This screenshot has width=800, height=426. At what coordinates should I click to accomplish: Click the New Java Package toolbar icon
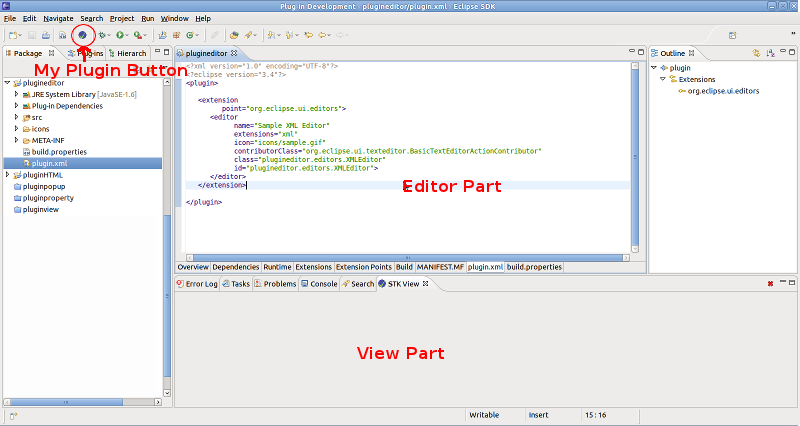[177, 35]
